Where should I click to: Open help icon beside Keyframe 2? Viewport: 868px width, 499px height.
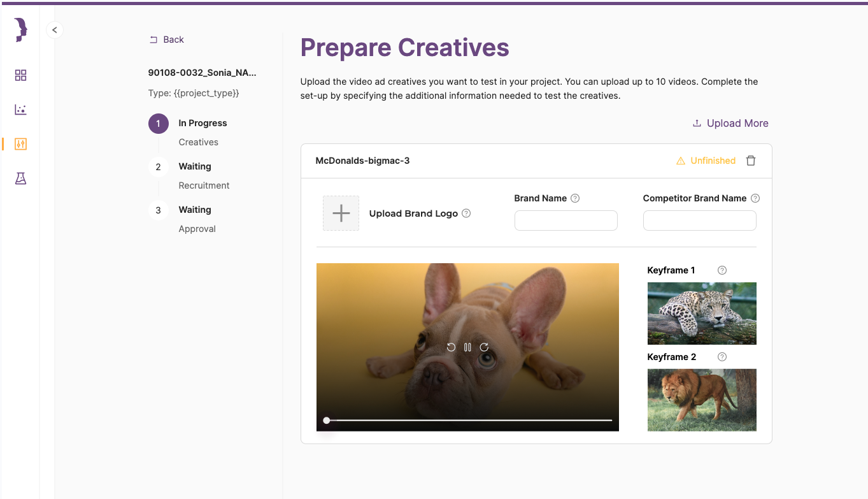pyautogui.click(x=722, y=357)
